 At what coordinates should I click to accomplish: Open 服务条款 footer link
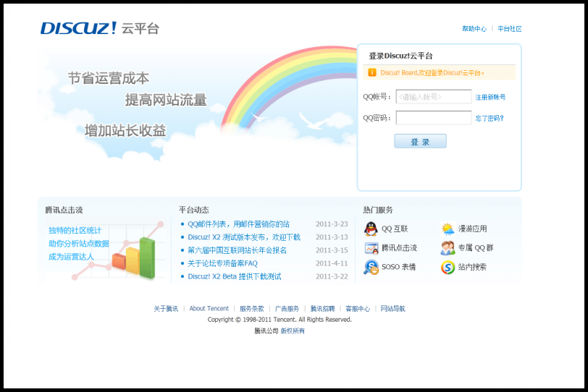point(251,309)
